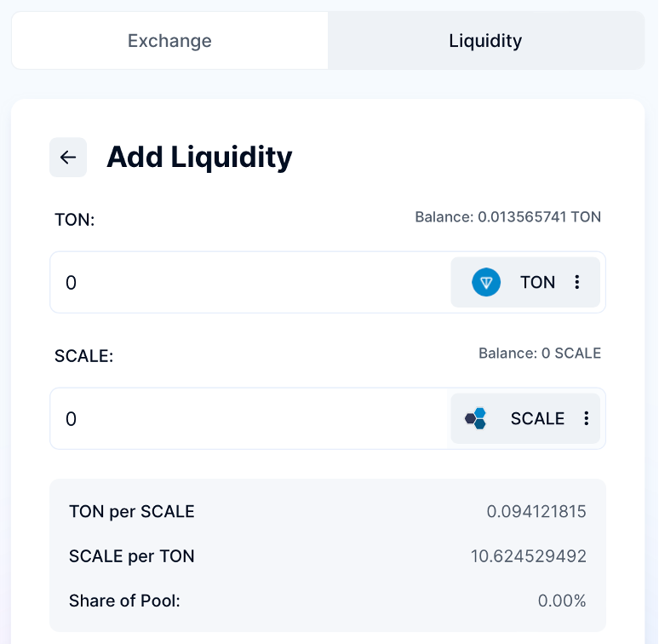659x644 pixels.
Task: Click the TON per SCALE rate value
Action: pos(536,512)
